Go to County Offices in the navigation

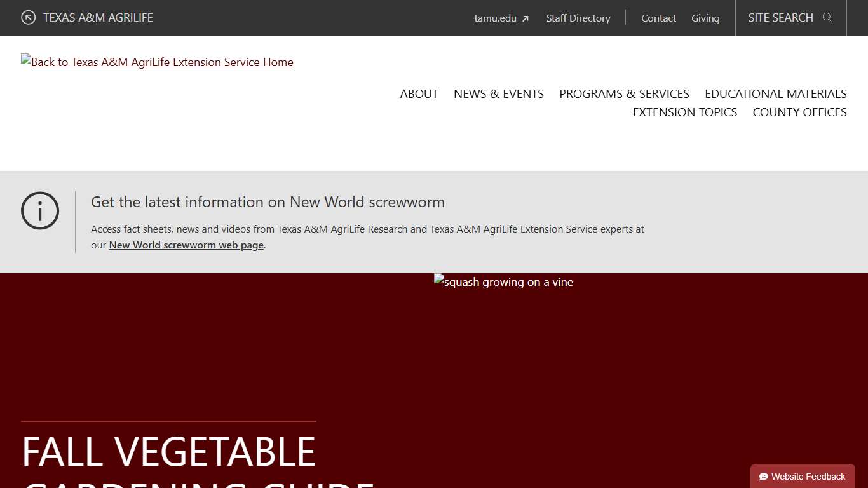[x=799, y=112]
